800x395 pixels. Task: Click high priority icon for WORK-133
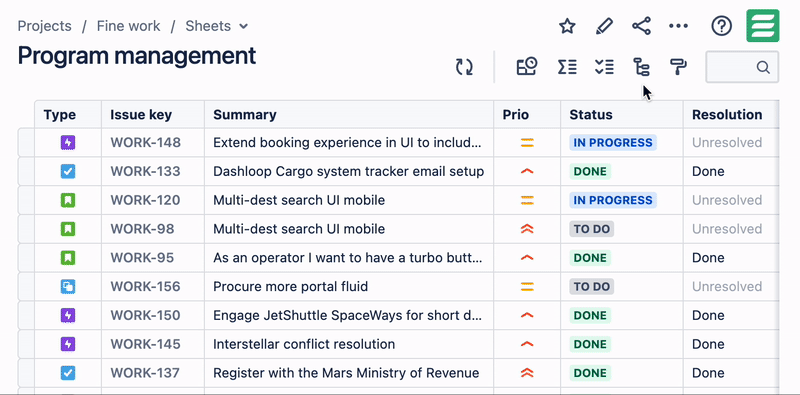[x=527, y=171]
